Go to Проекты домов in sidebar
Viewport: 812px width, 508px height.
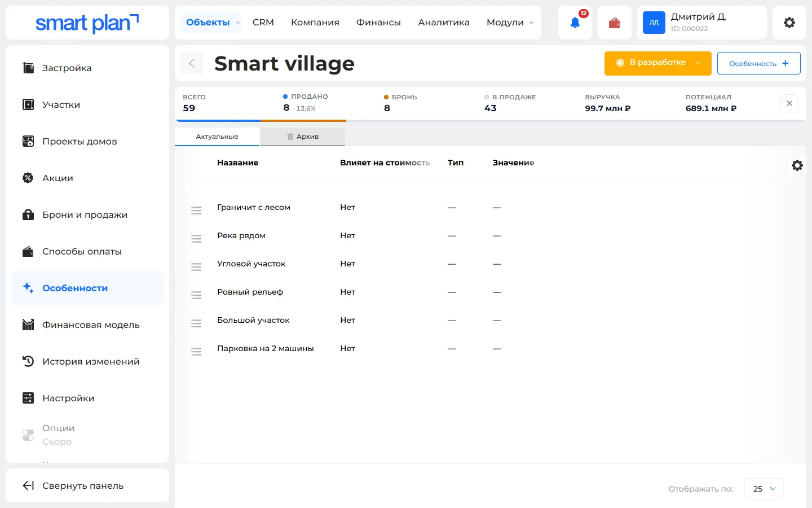coord(87,141)
